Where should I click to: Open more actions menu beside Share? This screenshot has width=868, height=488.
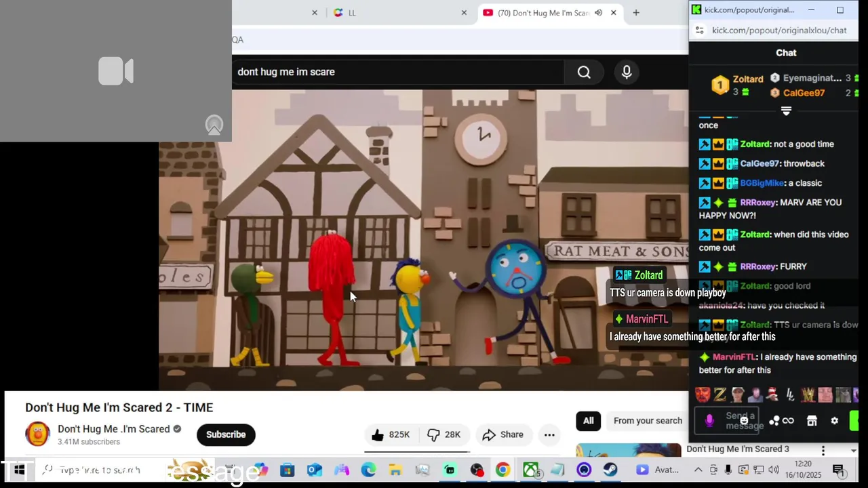pyautogui.click(x=549, y=434)
